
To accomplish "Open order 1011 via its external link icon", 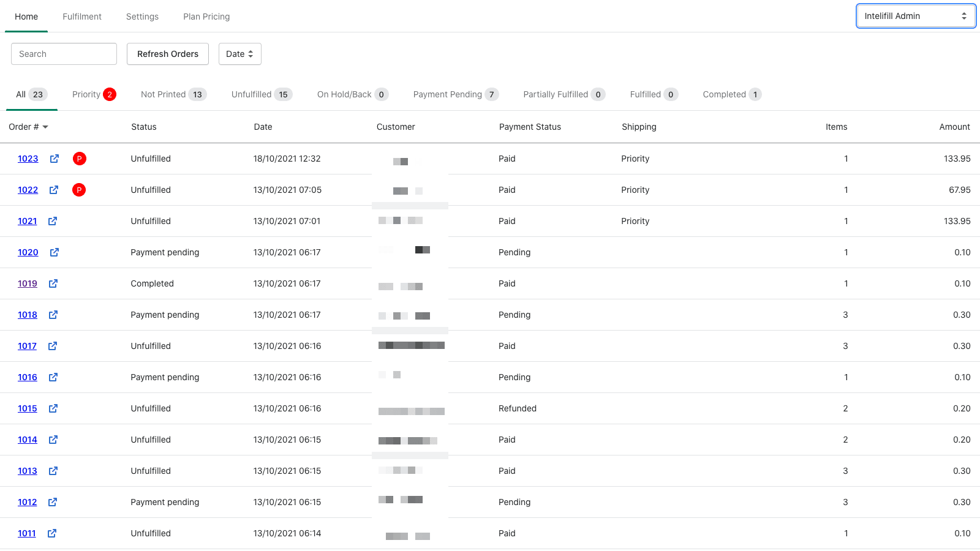I will tap(51, 533).
